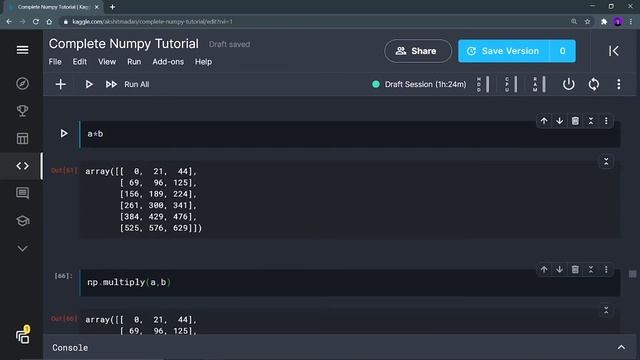The height and width of the screenshot is (360, 640).
Task: Open the Edit menu
Action: click(80, 62)
